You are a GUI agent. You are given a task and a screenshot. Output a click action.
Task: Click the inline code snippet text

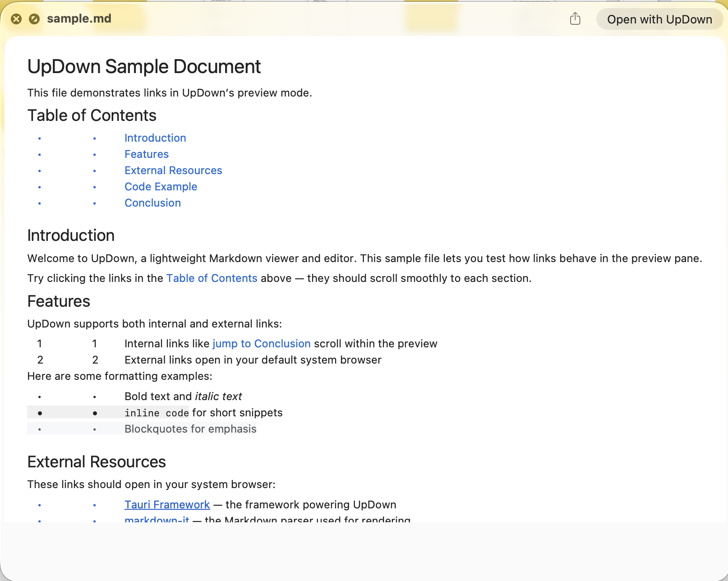(157, 413)
